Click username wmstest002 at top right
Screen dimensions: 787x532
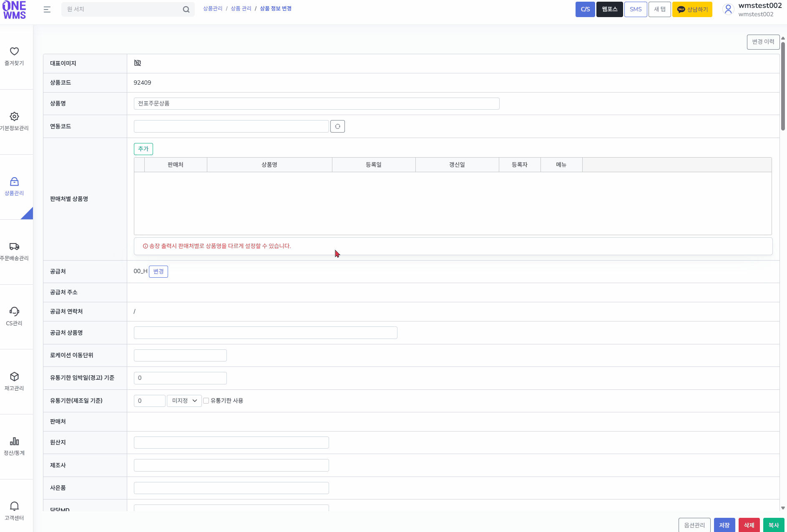click(760, 5)
